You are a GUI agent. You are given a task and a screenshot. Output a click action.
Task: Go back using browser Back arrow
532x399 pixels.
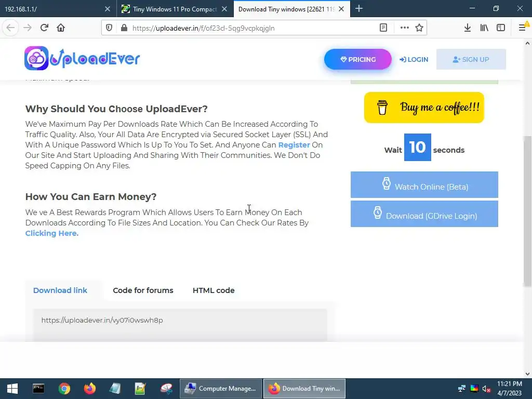click(x=10, y=28)
